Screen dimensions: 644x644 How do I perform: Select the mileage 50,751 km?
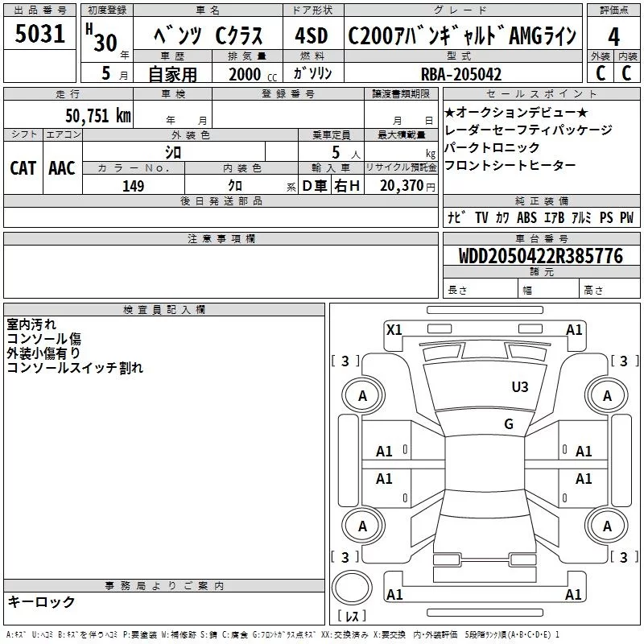click(x=98, y=115)
